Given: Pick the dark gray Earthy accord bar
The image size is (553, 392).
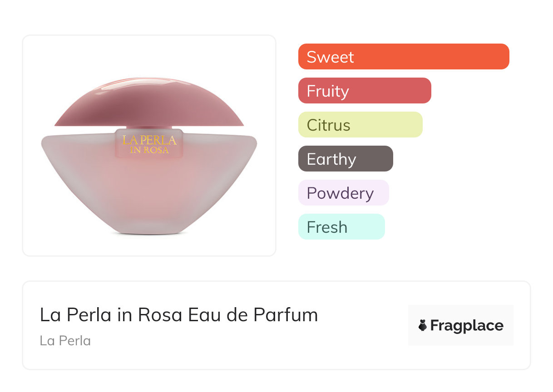Looking at the screenshot, I should [x=346, y=159].
